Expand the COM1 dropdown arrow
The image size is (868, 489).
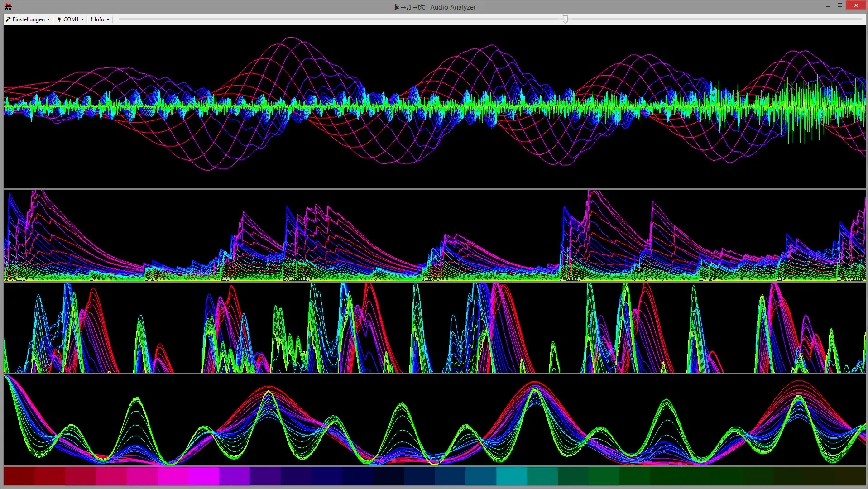[82, 19]
